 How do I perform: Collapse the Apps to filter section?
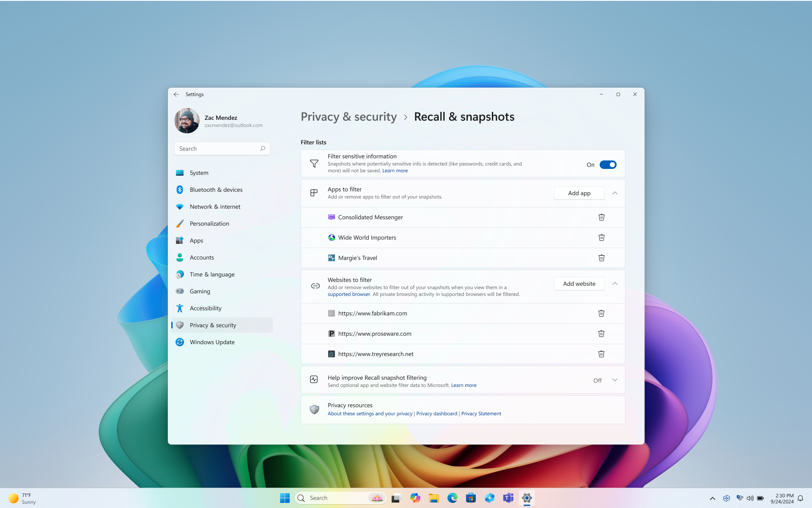point(615,193)
